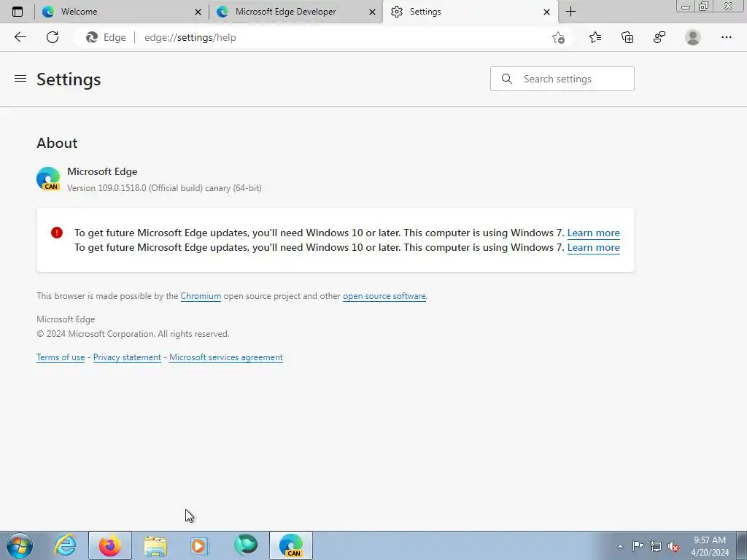Open the Collections icon
Screen dimensions: 747x560
point(627,37)
